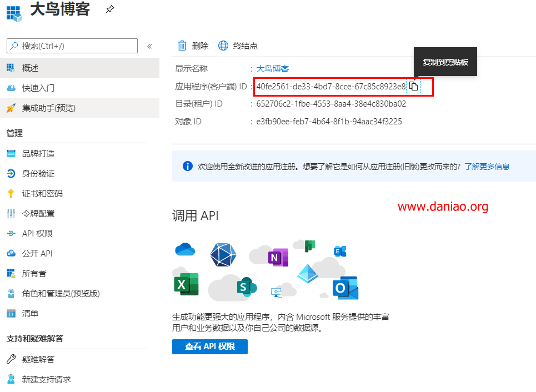The width and height of the screenshot is (536, 392).
Task: Click the wrench icon for 疑难解答
Action: pos(11,359)
